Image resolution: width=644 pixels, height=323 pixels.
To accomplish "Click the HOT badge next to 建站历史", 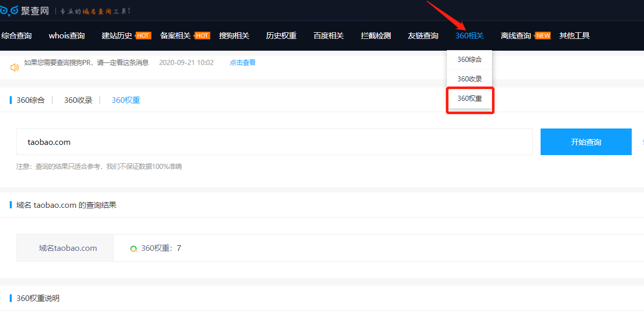I will [143, 36].
